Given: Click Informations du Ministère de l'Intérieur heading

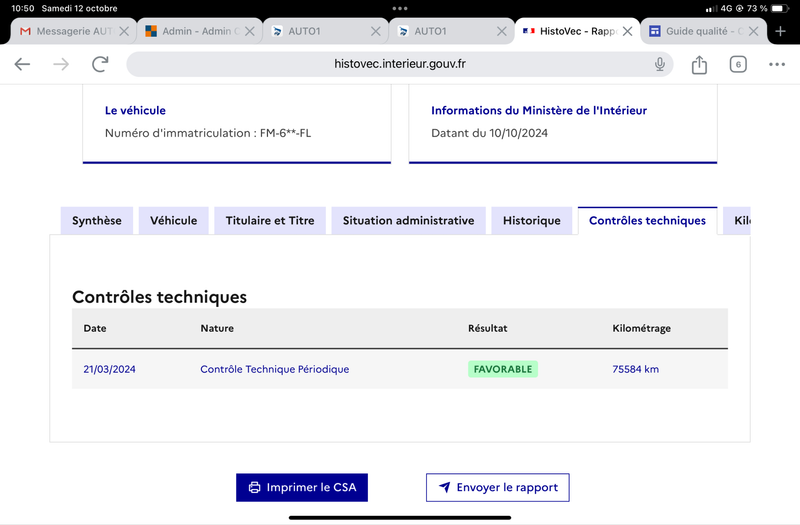Looking at the screenshot, I should click(539, 110).
